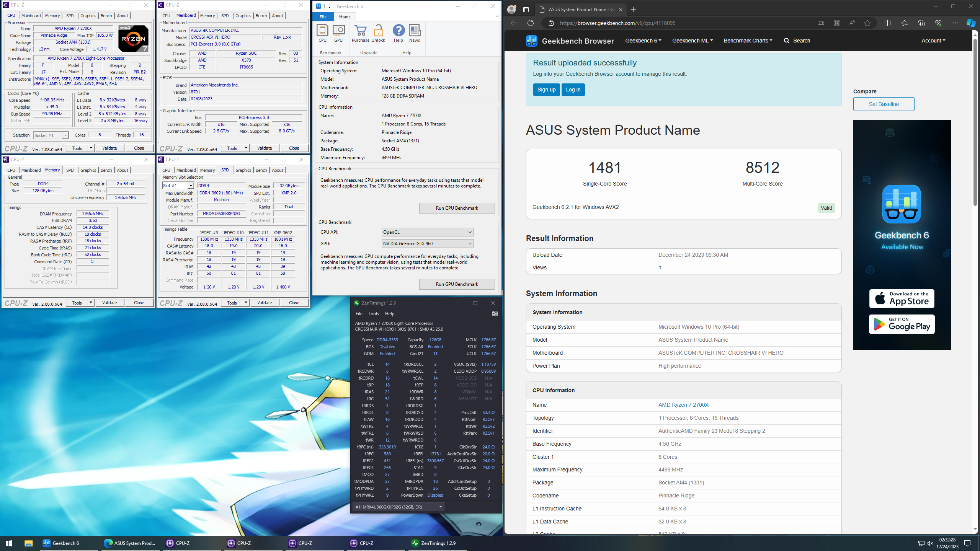Select the SPD tab in CPU-Z Memory window
The width and height of the screenshot is (980, 551).
[x=70, y=170]
